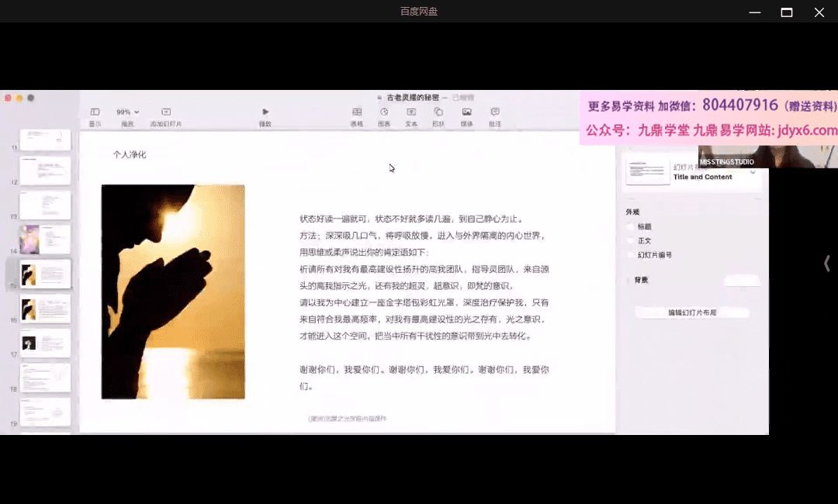The height and width of the screenshot is (504, 838).
Task: Toggle the 标题 title checkbox
Action: pyautogui.click(x=631, y=226)
